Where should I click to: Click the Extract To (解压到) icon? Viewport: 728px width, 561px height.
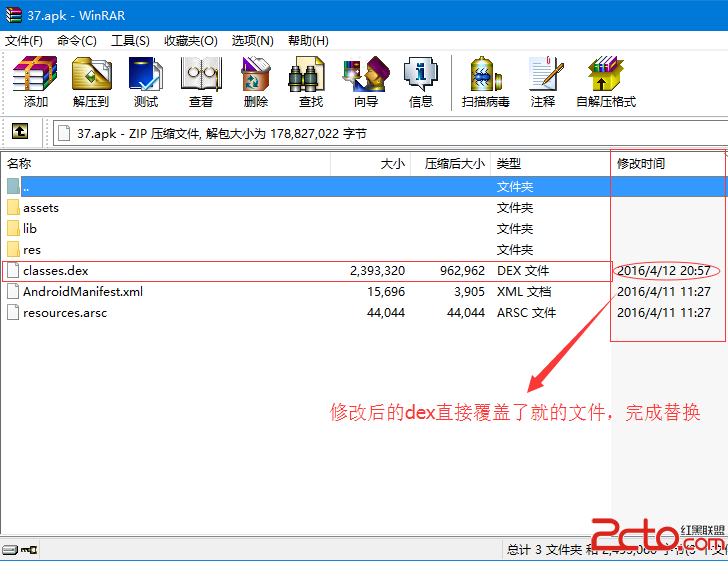tap(91, 74)
